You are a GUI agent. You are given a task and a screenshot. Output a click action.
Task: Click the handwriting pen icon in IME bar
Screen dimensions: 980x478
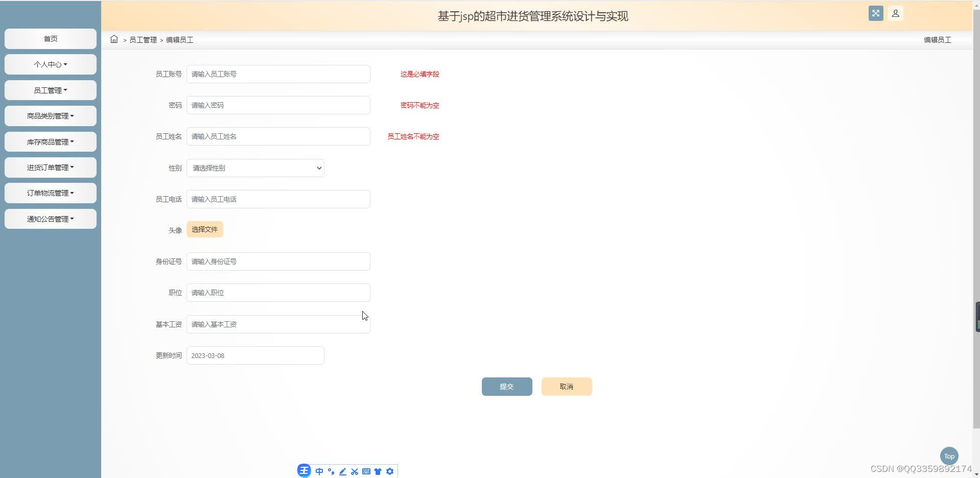(x=343, y=471)
